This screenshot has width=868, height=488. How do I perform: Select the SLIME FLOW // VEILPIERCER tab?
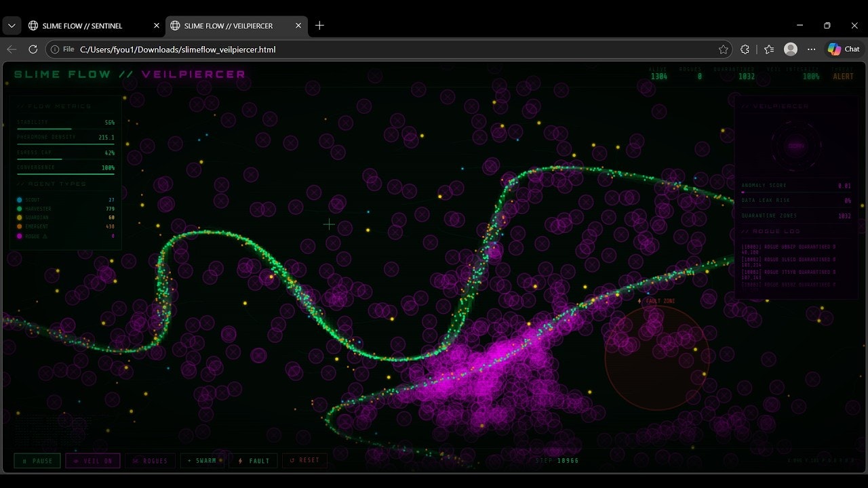pos(227,25)
